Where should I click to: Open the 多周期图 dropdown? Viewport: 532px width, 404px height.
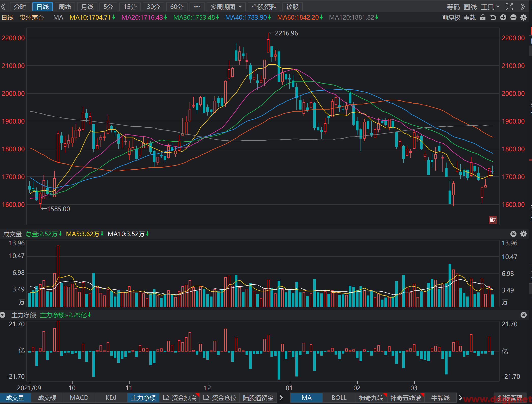226,7
